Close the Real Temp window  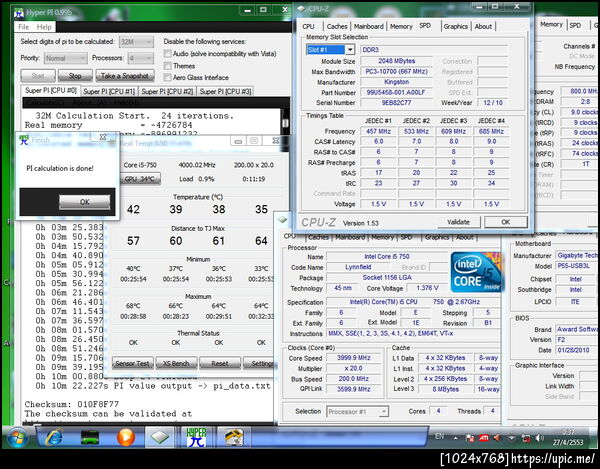coord(275,141)
